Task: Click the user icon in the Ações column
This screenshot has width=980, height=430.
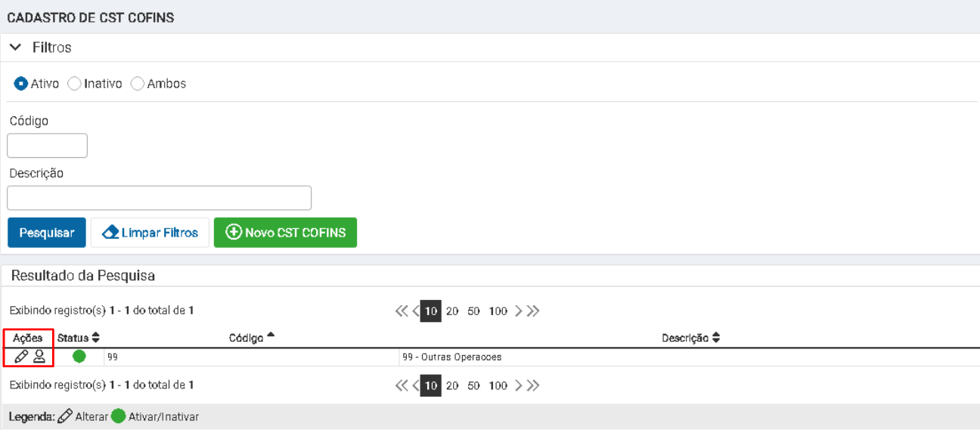Action: click(39, 357)
